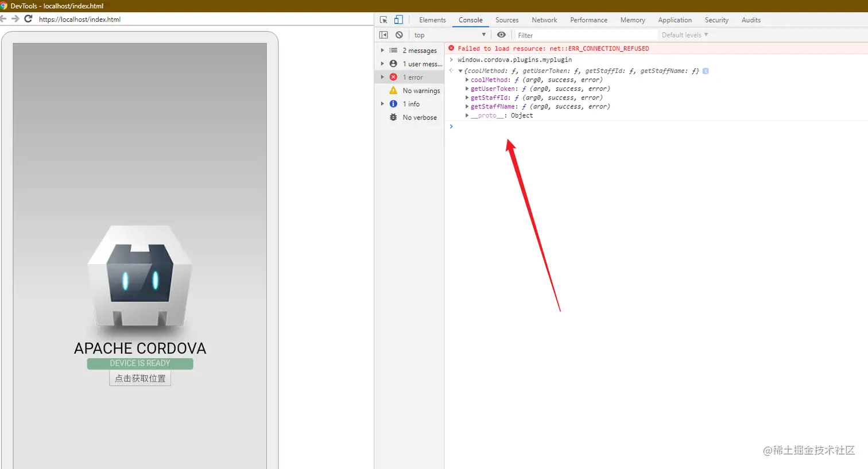Click the 'Failed to load resource' error text
Image resolution: width=868 pixels, height=469 pixels.
click(x=553, y=49)
